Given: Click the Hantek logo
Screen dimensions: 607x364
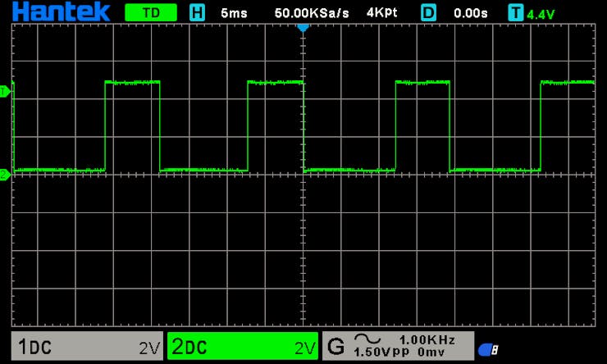Looking at the screenshot, I should coord(62,11).
